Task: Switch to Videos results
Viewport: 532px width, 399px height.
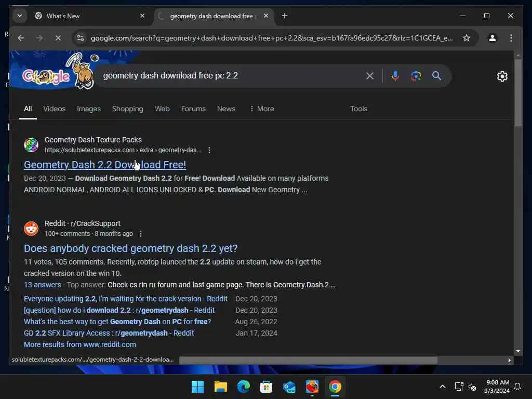Action: click(x=54, y=109)
